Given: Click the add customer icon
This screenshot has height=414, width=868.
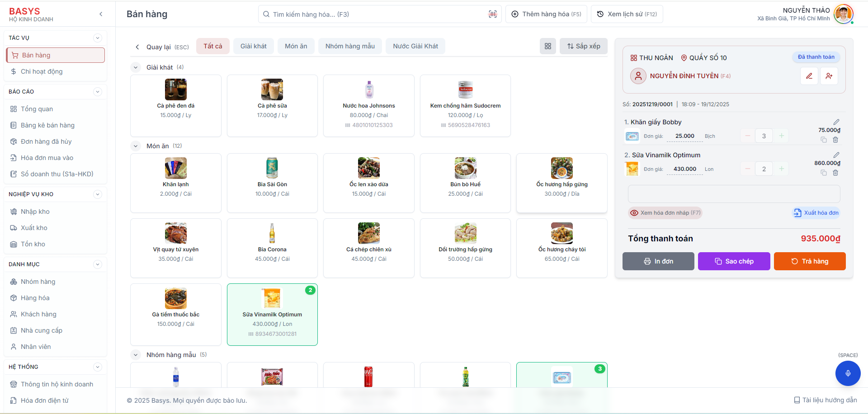Looking at the screenshot, I should click(829, 76).
